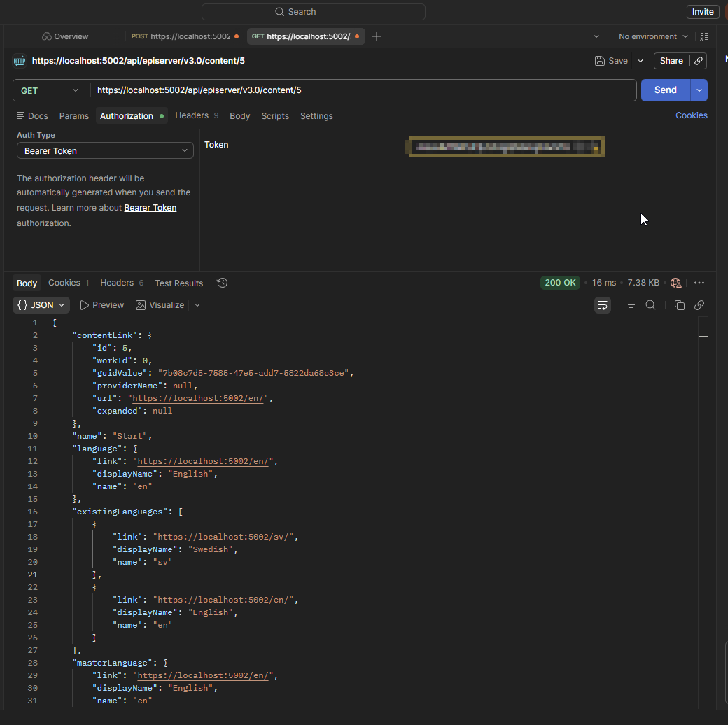Switch to Test Results tab
The width and height of the screenshot is (728, 725).
[x=178, y=283]
